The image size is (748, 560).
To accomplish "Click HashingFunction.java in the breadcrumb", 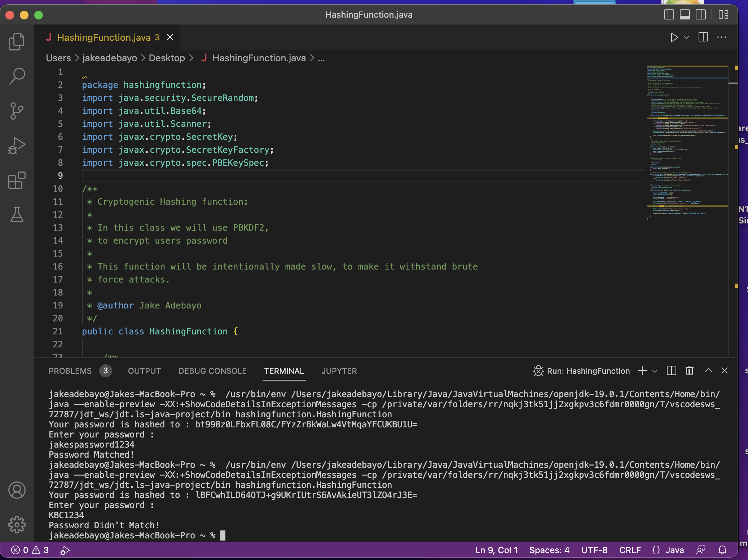I will tap(259, 58).
